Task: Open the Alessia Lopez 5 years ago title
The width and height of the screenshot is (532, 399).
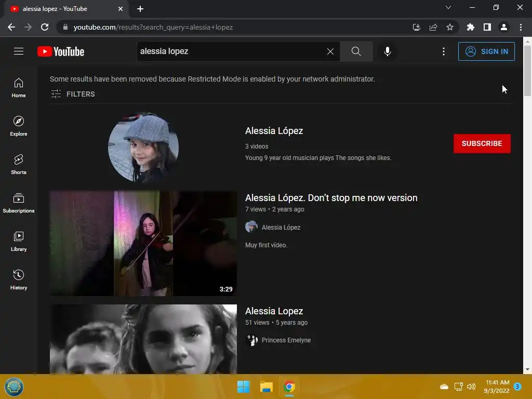Action: [x=274, y=311]
